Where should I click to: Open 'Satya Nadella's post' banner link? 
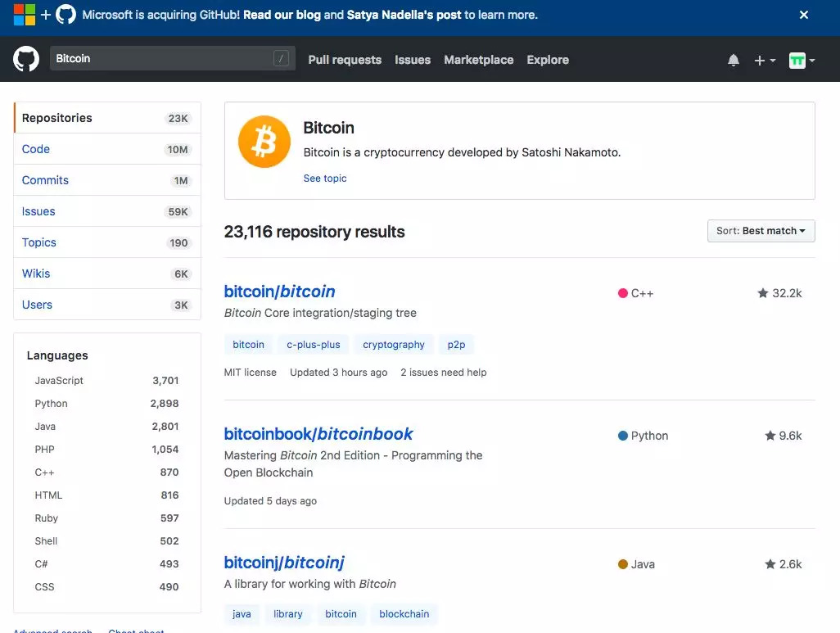404,15
